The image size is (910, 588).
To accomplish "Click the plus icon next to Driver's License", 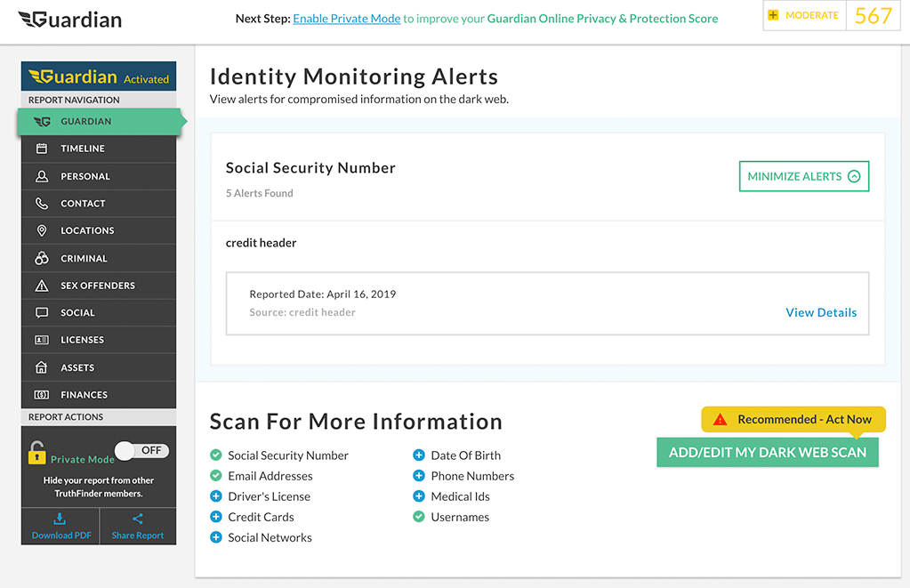I will pyautogui.click(x=216, y=496).
